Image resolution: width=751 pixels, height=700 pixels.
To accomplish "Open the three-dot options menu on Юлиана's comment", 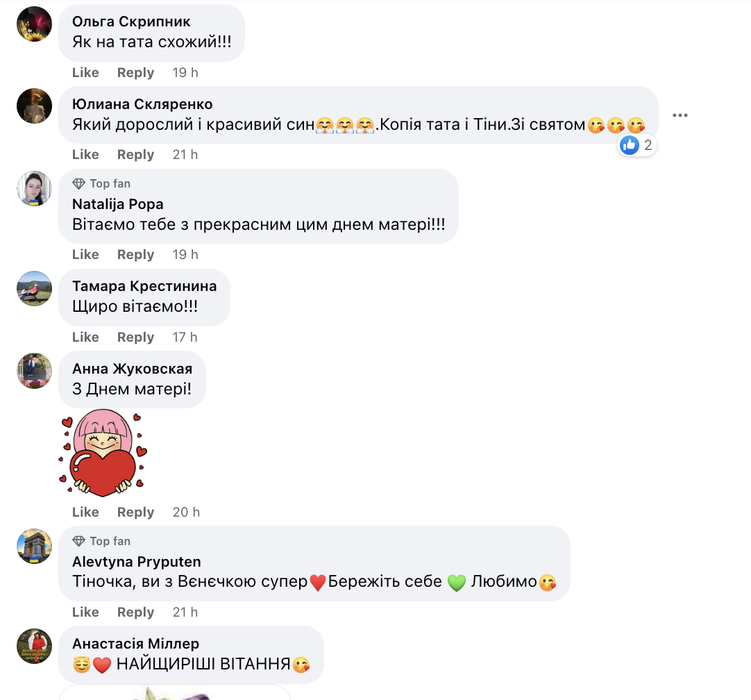I will point(680,115).
